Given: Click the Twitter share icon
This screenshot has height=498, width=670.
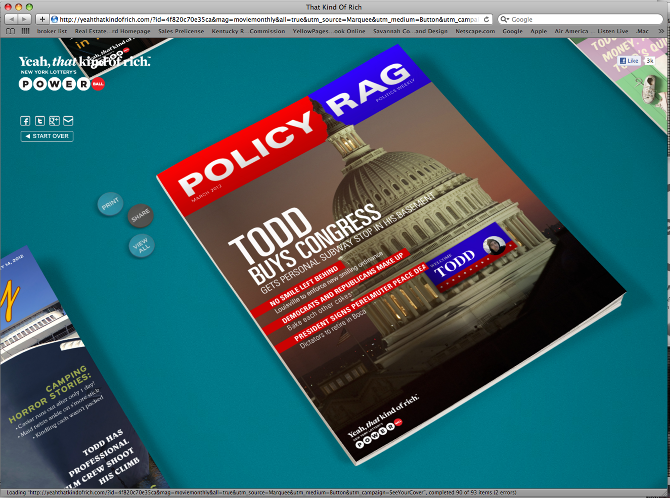Looking at the screenshot, I should 40,121.
